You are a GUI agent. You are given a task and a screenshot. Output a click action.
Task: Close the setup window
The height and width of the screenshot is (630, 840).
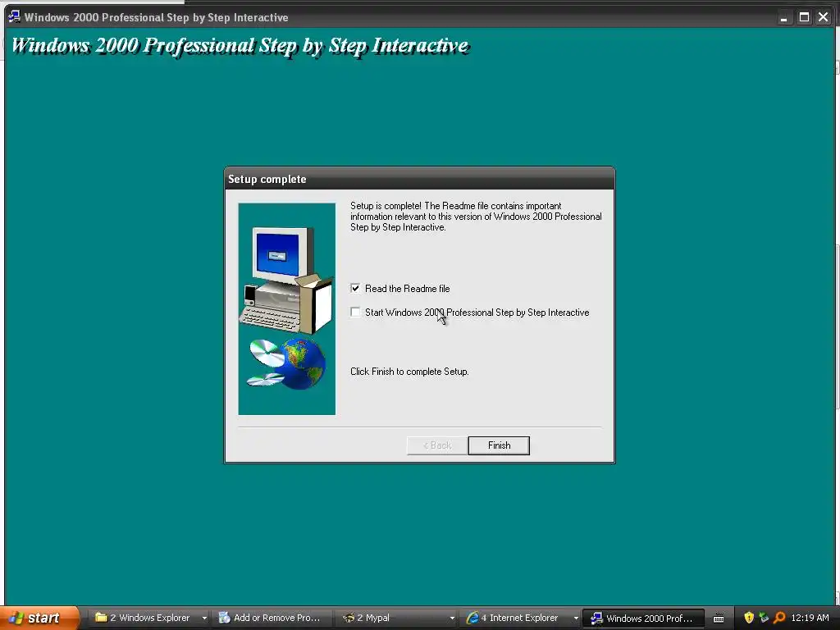point(824,17)
